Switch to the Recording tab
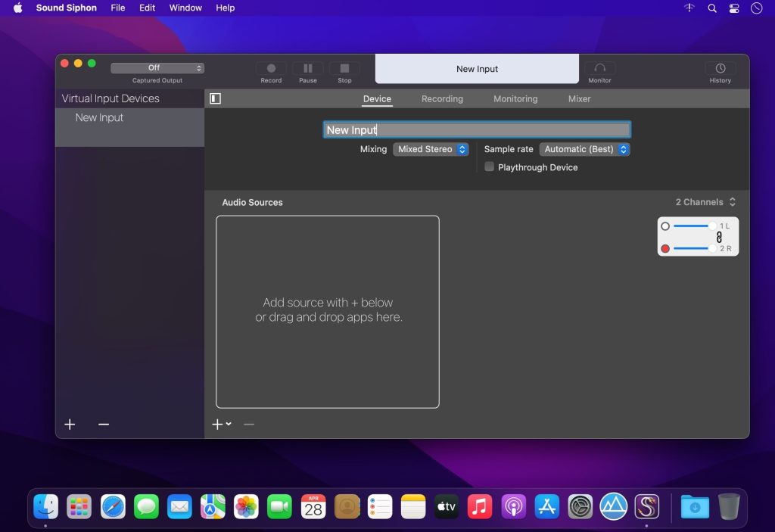Image resolution: width=775 pixels, height=532 pixels. (x=442, y=99)
